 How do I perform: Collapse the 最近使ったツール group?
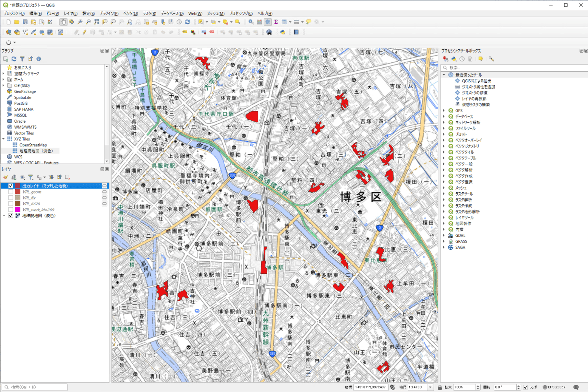(444, 75)
